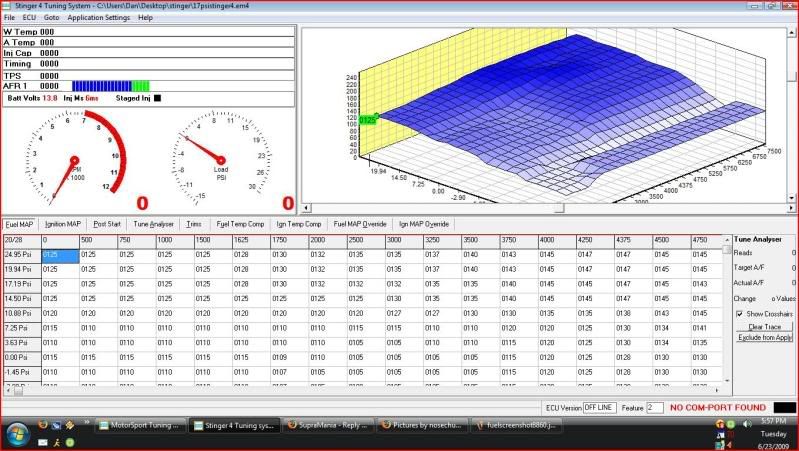Open the Windows Start button
The image size is (799, 451).
[x=18, y=435]
